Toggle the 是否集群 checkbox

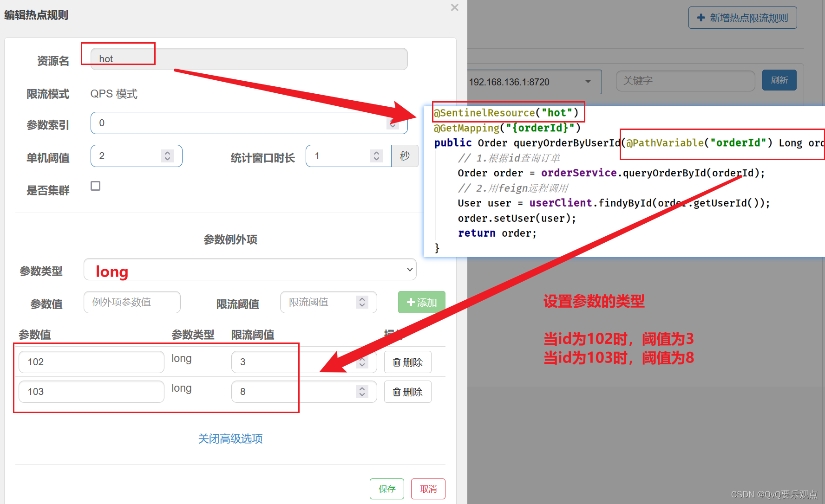pos(96,186)
